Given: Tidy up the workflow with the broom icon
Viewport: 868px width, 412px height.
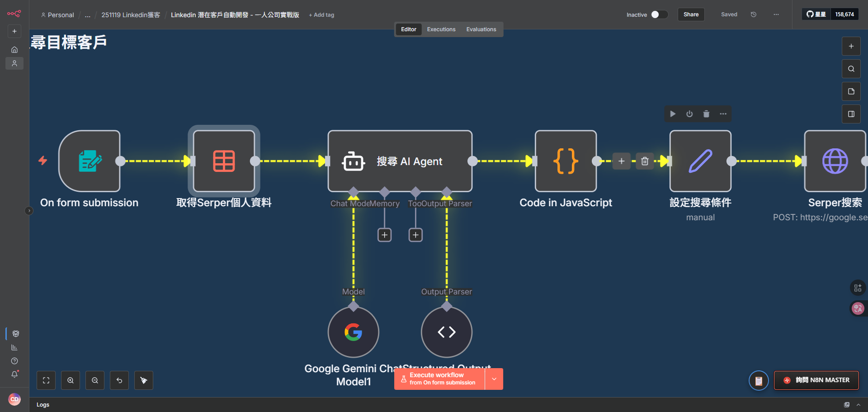Looking at the screenshot, I should [x=143, y=380].
